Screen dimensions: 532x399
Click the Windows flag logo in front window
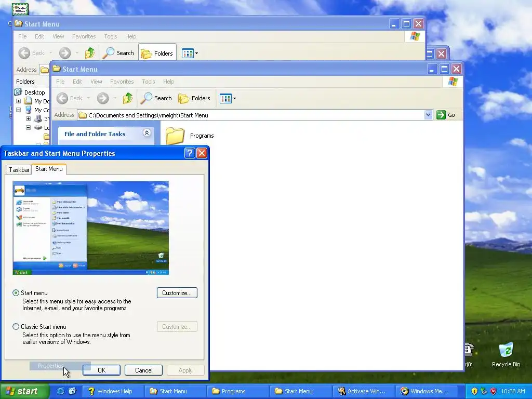(453, 82)
